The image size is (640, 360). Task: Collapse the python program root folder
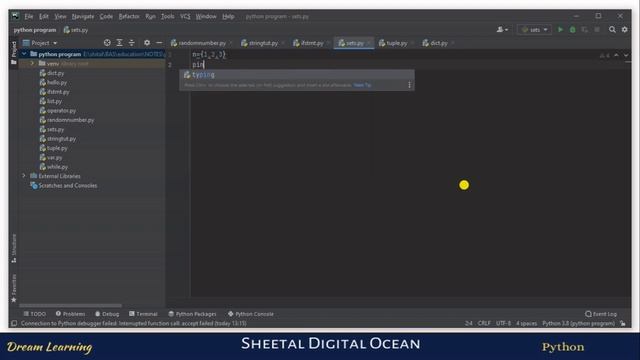point(24,54)
